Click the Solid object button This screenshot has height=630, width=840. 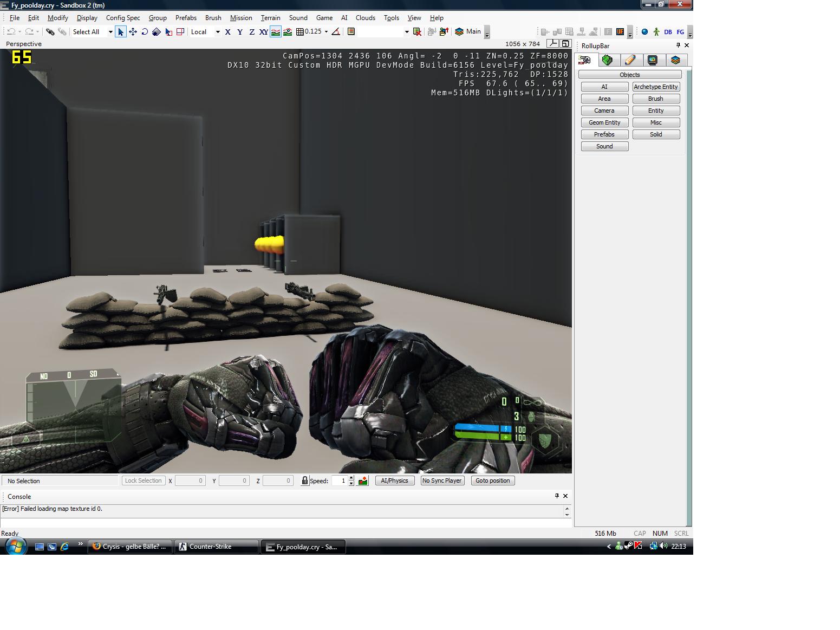(x=656, y=134)
